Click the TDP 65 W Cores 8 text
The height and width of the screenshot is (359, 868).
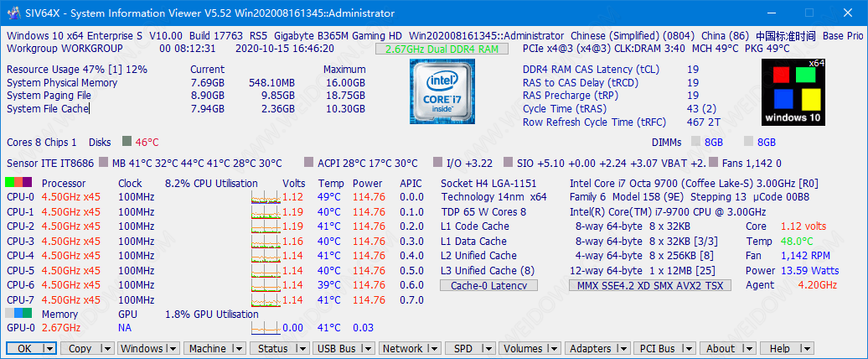pyautogui.click(x=483, y=211)
